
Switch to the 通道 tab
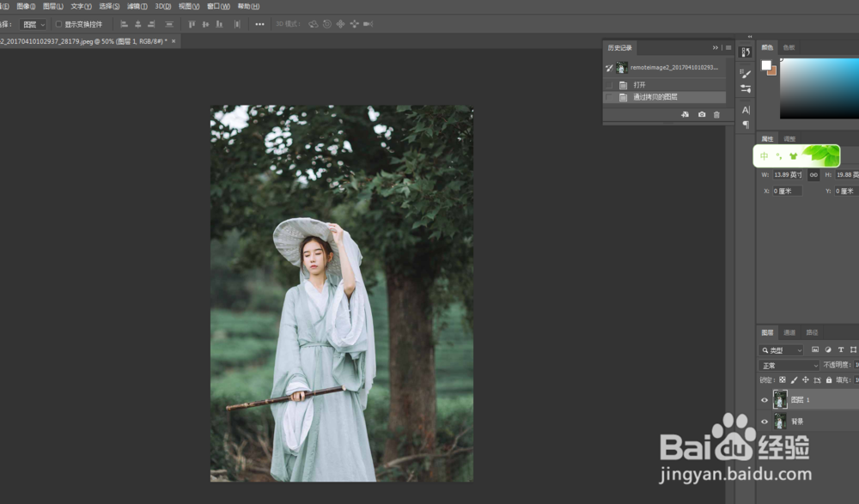tap(789, 332)
